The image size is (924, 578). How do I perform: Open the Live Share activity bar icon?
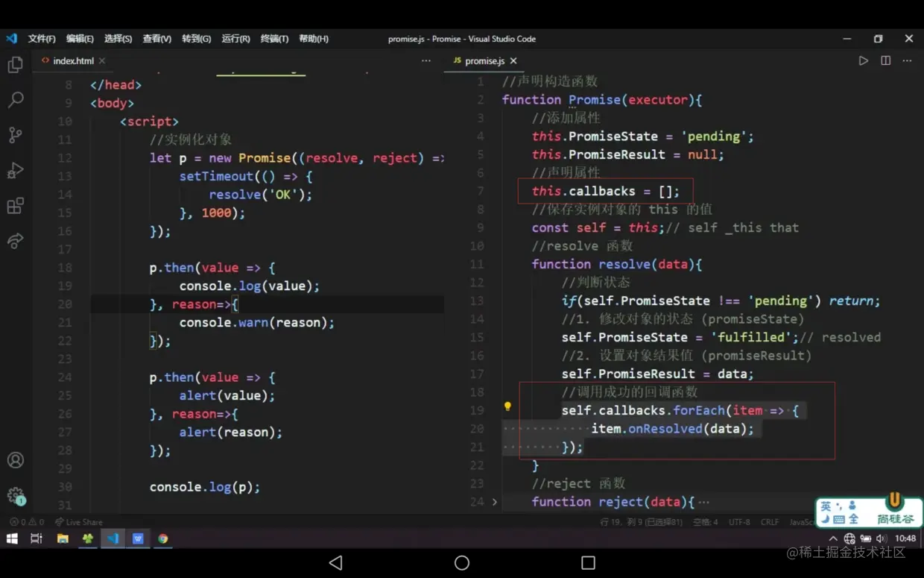(15, 241)
